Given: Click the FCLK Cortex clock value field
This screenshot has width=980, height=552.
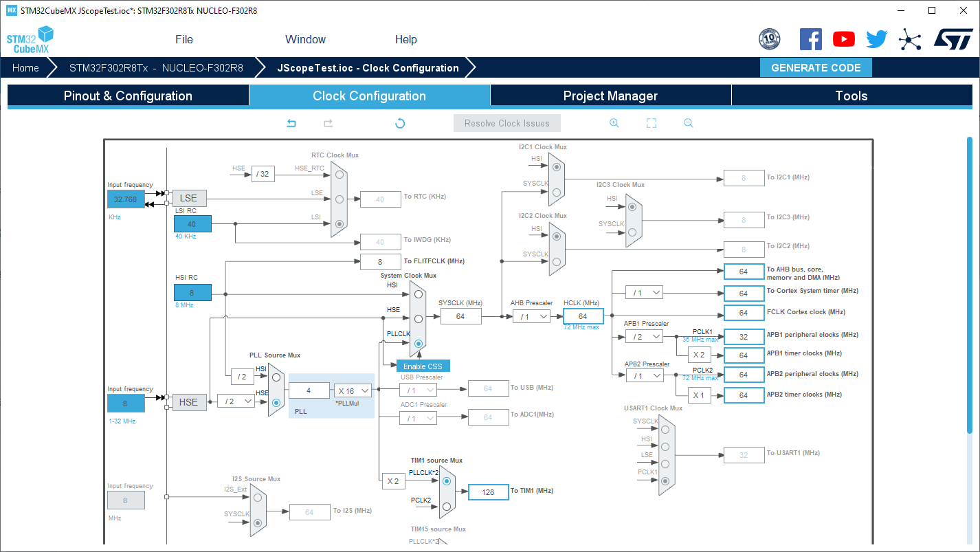Looking at the screenshot, I should point(744,313).
